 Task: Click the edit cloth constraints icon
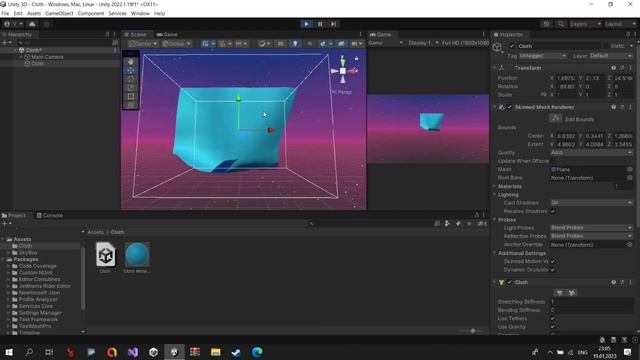pyautogui.click(x=560, y=293)
